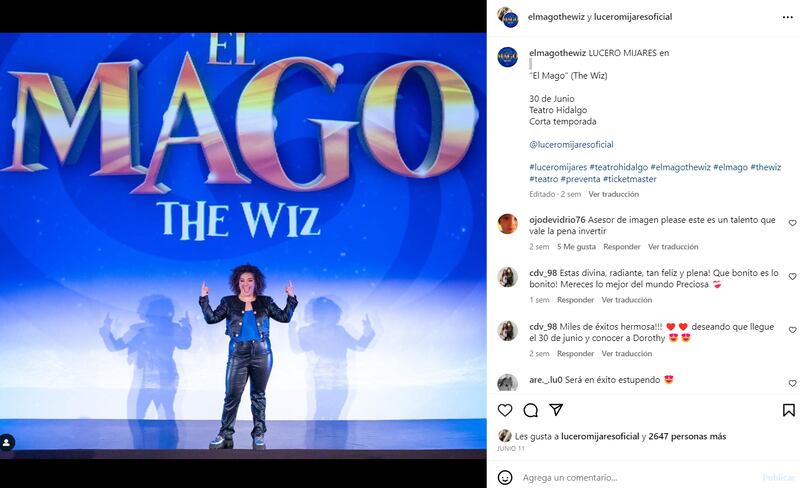Viewport: 800px width, 488px height.
Task: View '2647 personas más' likes list
Action: tap(687, 436)
